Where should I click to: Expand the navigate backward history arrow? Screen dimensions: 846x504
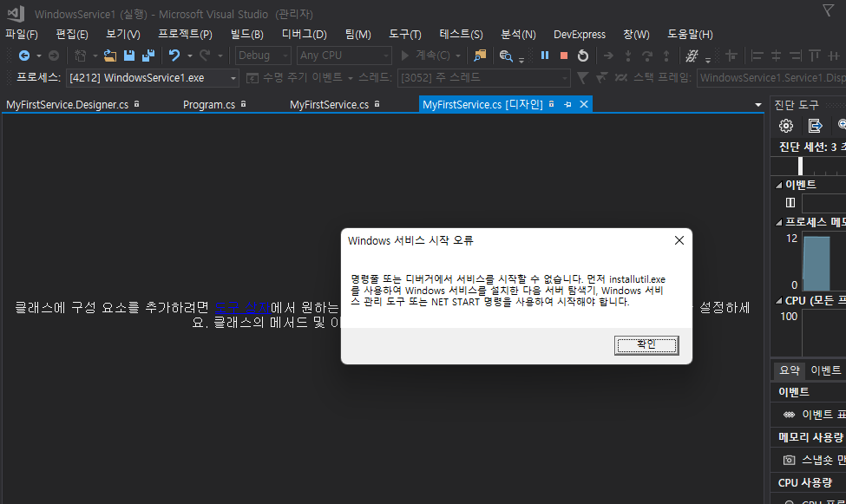point(38,56)
